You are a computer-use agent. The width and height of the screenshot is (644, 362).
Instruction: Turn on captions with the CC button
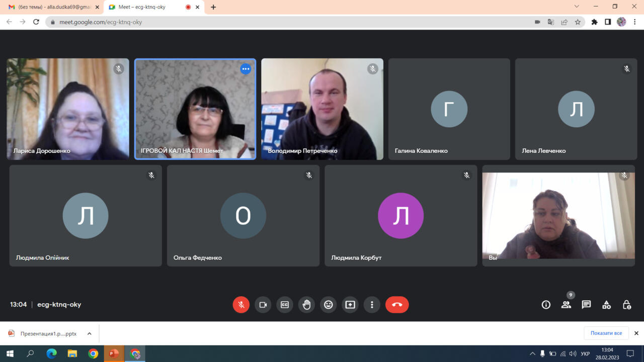tap(285, 305)
